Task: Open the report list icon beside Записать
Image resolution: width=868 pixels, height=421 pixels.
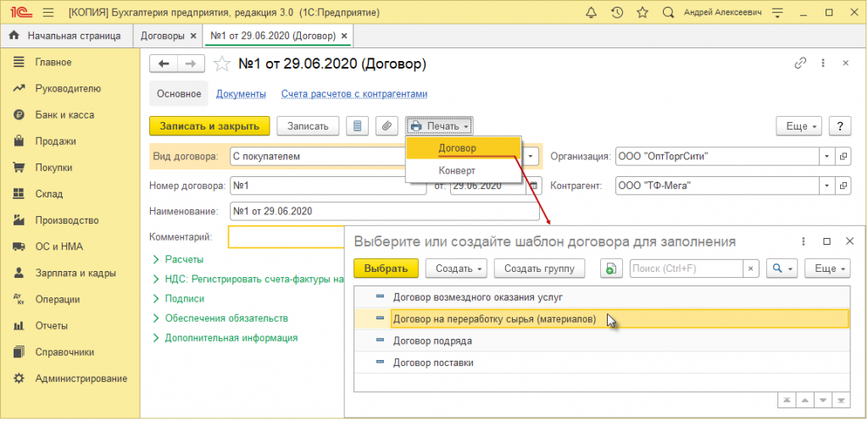Action: point(357,126)
